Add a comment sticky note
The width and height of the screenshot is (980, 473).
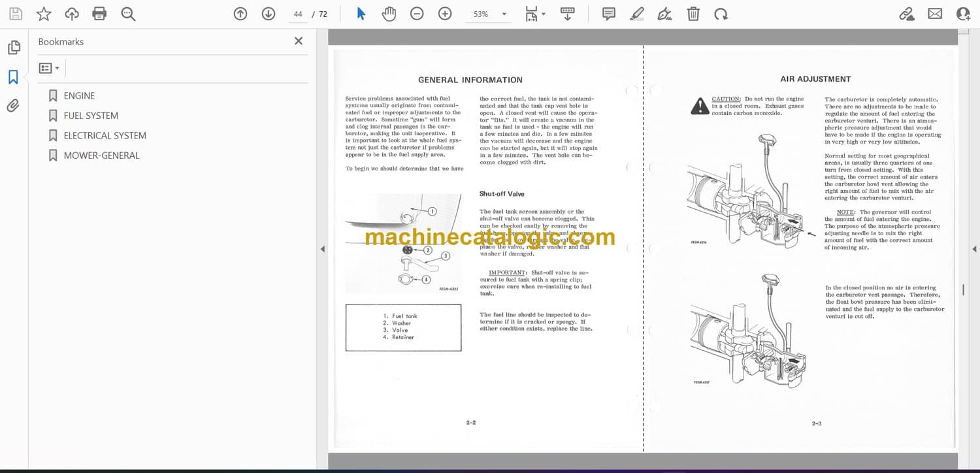point(609,14)
